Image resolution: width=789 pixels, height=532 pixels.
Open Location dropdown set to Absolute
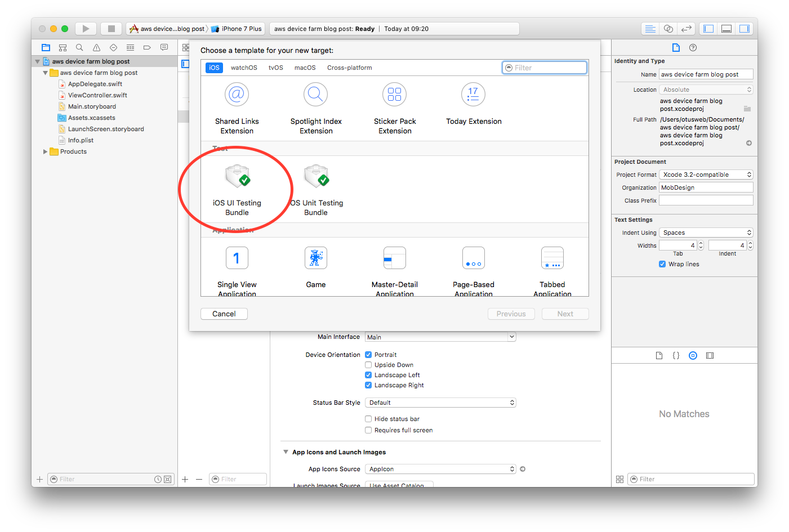pos(706,90)
